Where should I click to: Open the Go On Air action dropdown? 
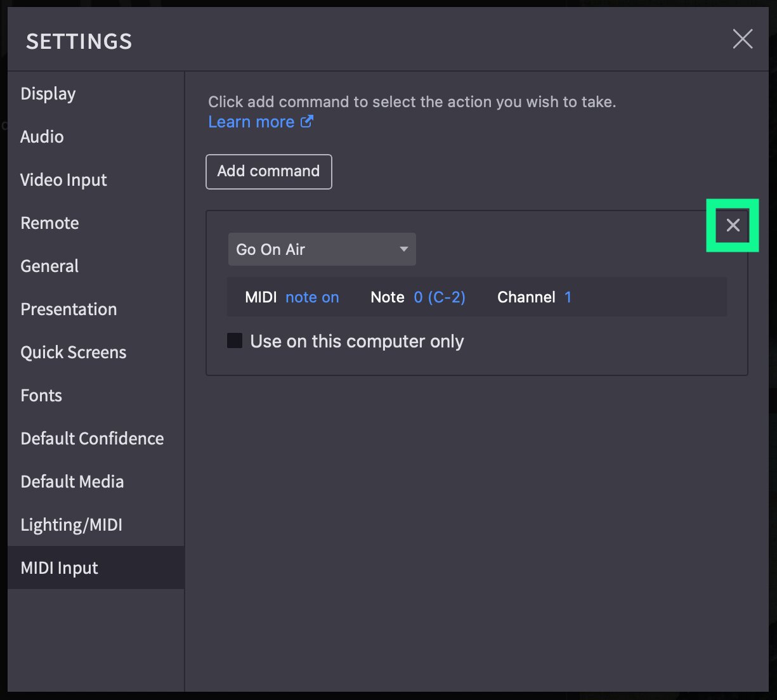(x=322, y=249)
